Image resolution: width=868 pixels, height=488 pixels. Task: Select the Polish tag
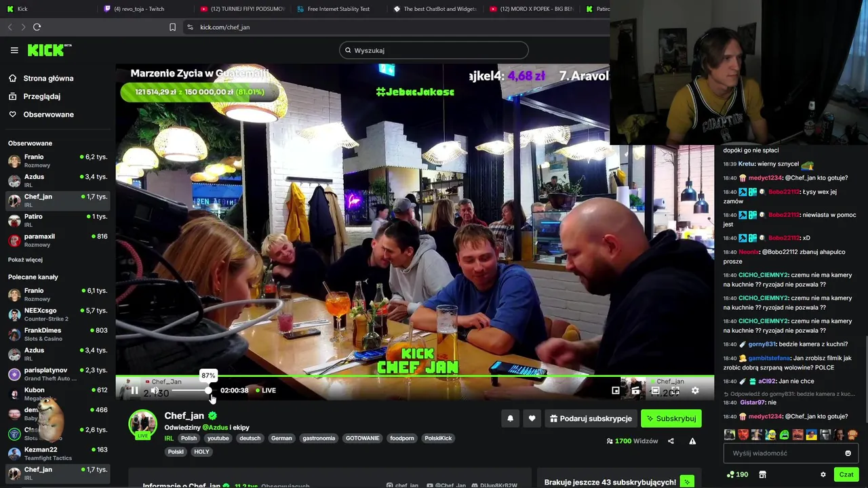point(189,439)
